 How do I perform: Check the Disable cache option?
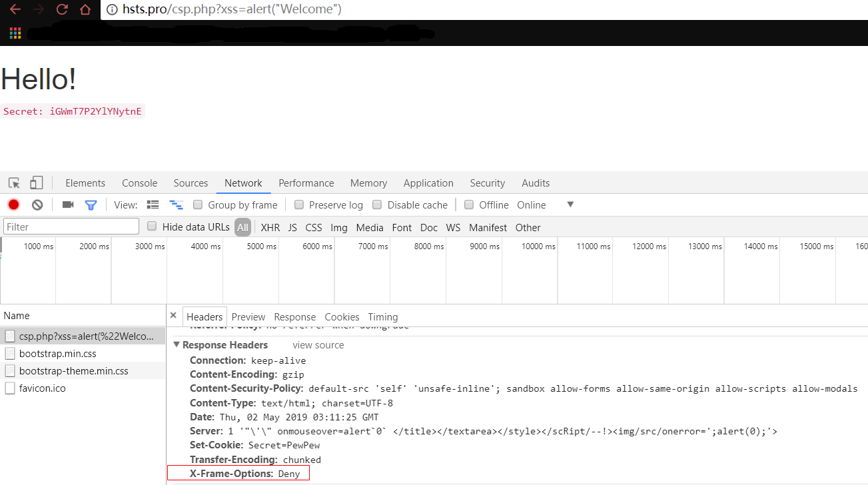[377, 205]
